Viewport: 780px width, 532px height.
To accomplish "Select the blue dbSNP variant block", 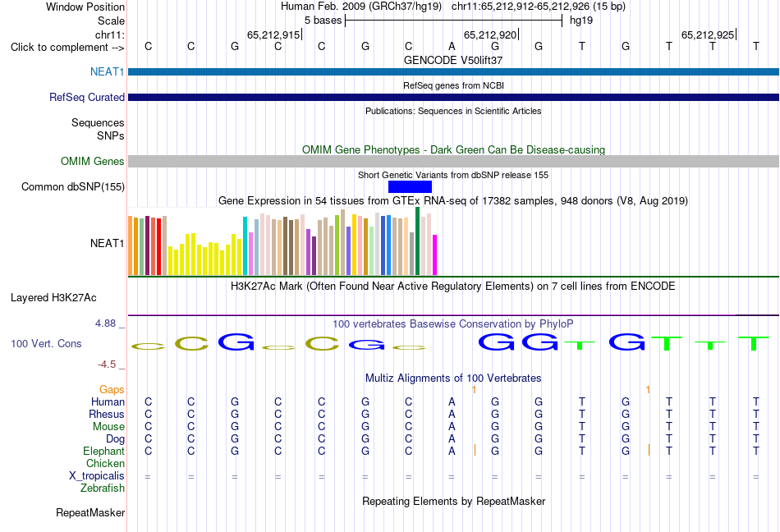I will (x=410, y=186).
